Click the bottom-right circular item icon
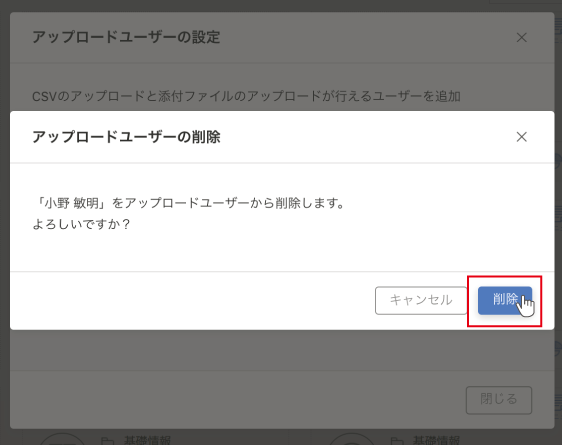562x445 pixels. (352, 440)
